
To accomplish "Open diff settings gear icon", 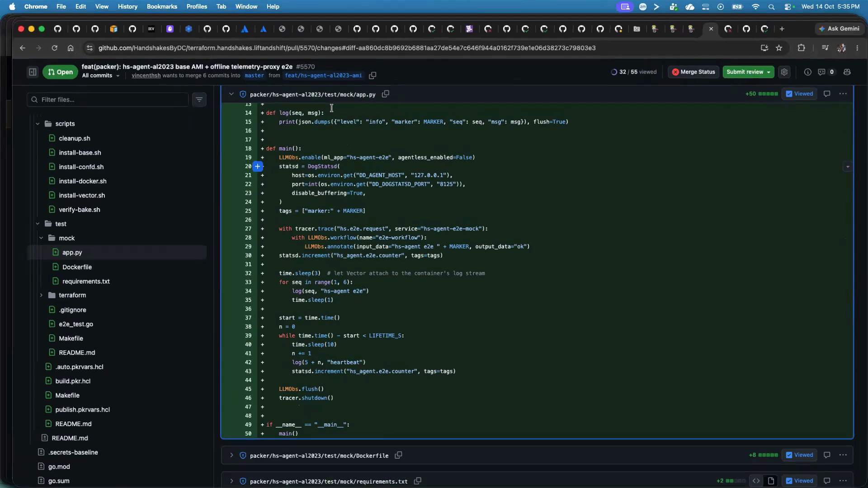I will (x=784, y=72).
